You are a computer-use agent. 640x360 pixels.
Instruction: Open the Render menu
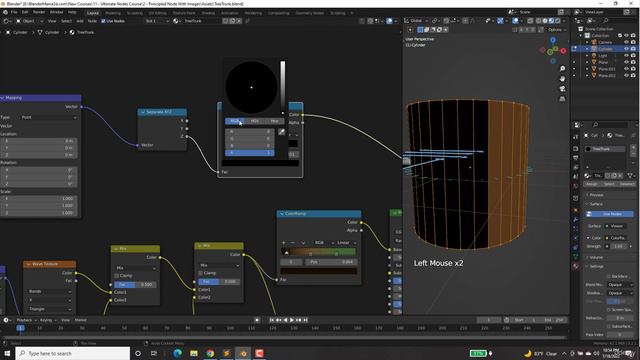(39, 12)
